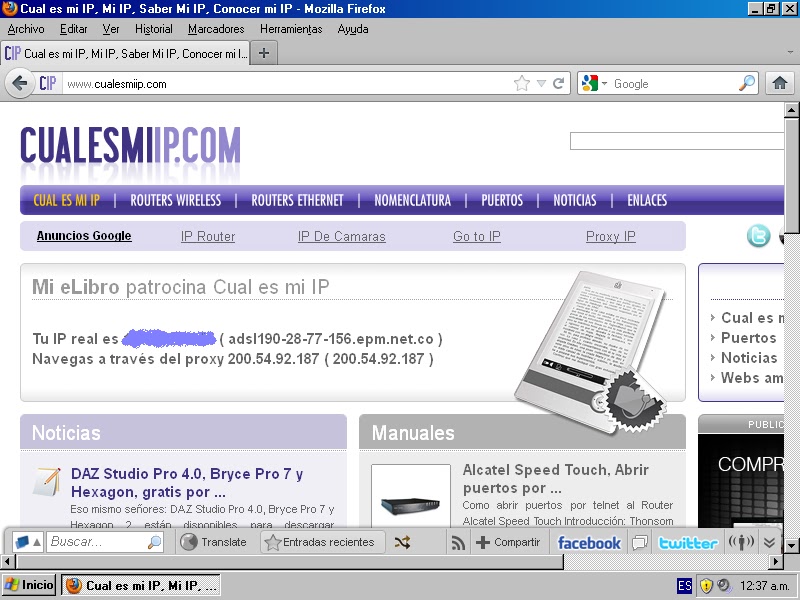Click the volume tray icon

tap(723, 585)
